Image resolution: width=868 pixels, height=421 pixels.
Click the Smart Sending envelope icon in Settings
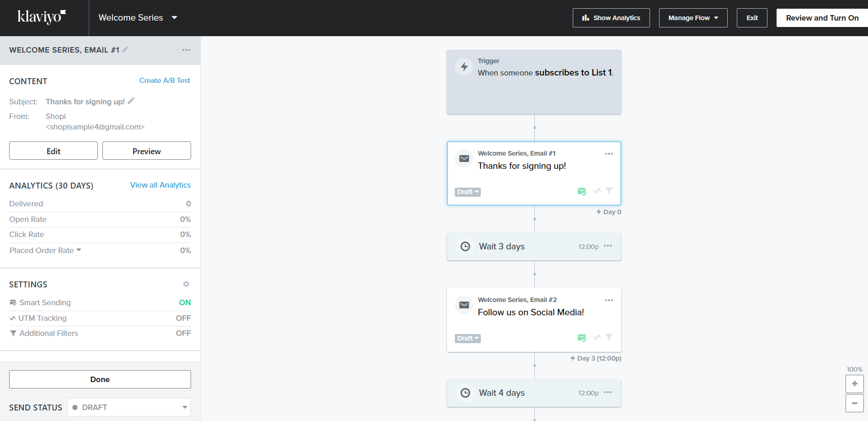pyautogui.click(x=13, y=302)
